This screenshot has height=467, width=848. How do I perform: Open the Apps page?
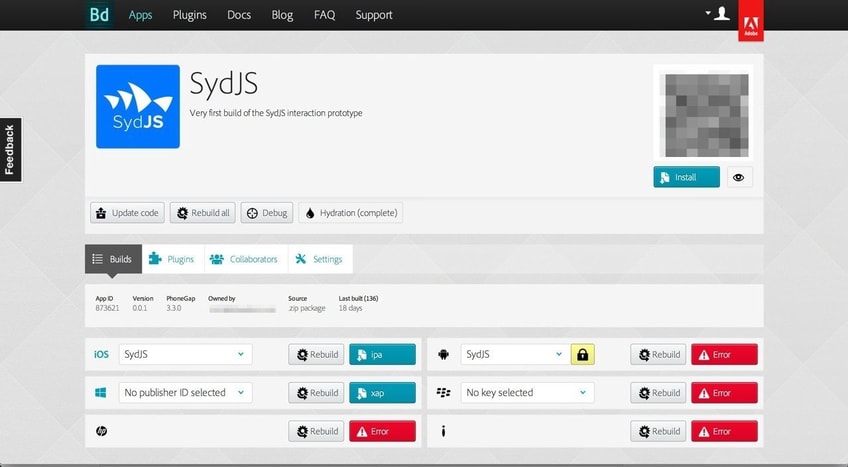point(140,15)
